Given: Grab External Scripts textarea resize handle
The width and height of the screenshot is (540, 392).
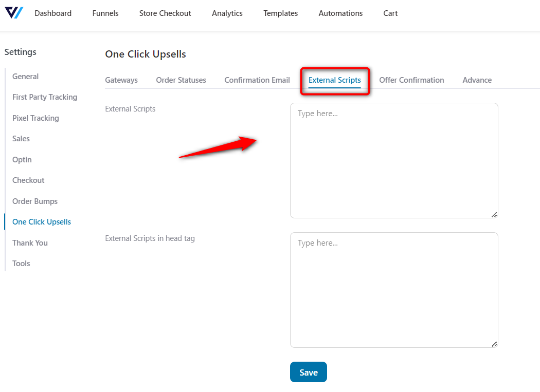Looking at the screenshot, I should 494,215.
